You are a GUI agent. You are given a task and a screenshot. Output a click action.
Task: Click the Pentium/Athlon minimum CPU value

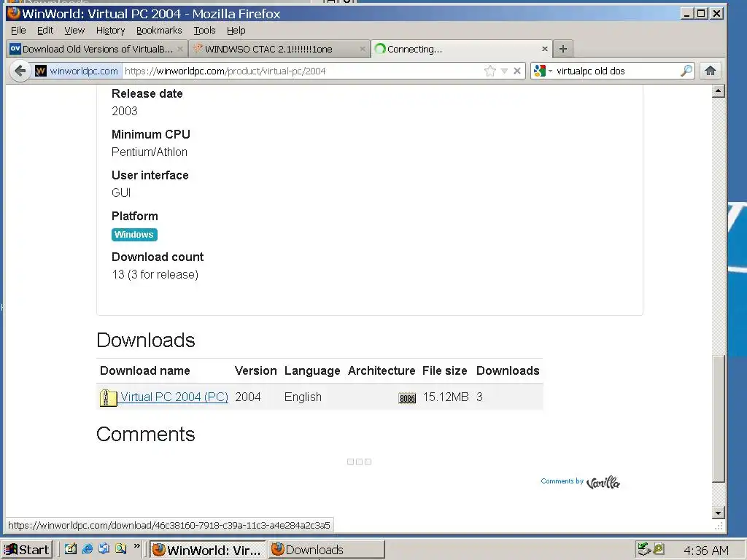pos(150,152)
